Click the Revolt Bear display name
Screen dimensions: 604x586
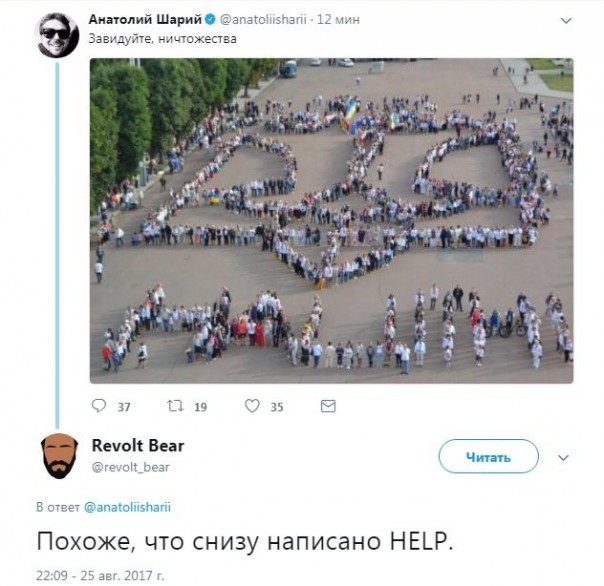[x=138, y=446]
